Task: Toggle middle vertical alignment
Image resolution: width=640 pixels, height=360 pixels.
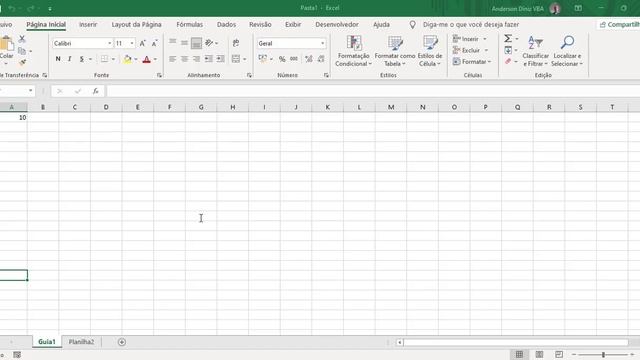Action: [x=184, y=42]
